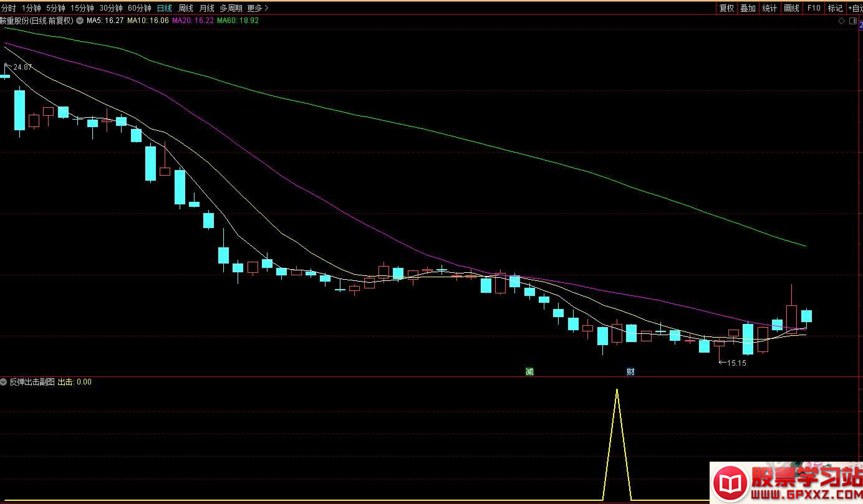Click the 减 marker below the chart
The width and height of the screenshot is (863, 504).
click(529, 372)
